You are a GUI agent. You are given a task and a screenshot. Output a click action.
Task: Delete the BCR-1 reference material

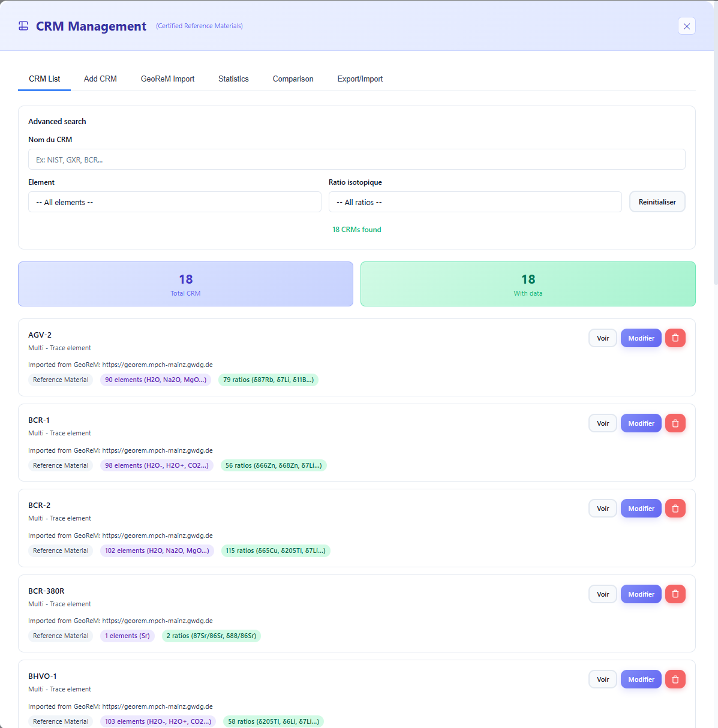(x=675, y=423)
